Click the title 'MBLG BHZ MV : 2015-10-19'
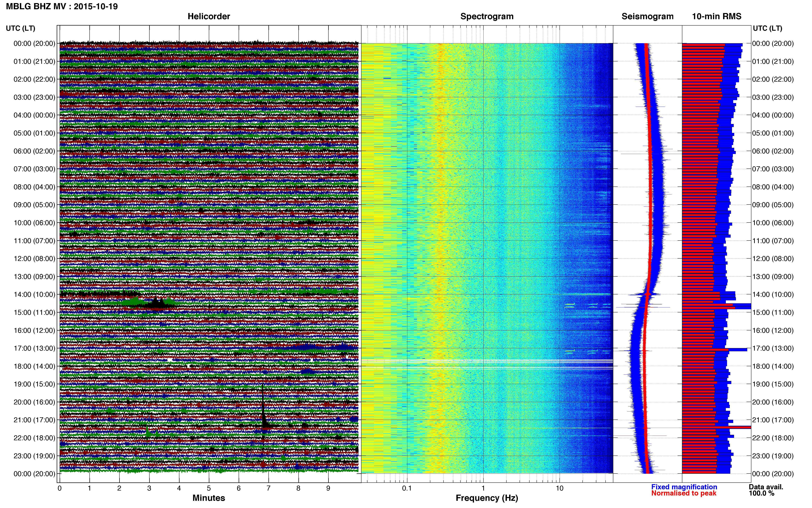This screenshot has height=508, width=812. coord(62,6)
